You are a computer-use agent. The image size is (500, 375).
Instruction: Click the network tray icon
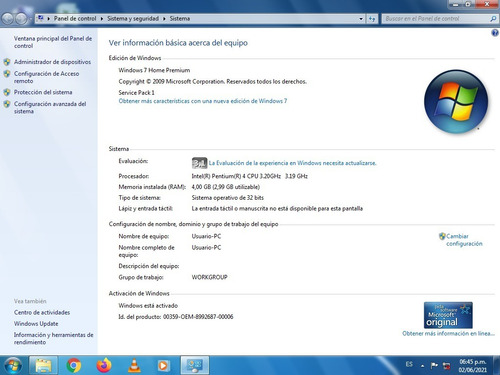(x=447, y=366)
